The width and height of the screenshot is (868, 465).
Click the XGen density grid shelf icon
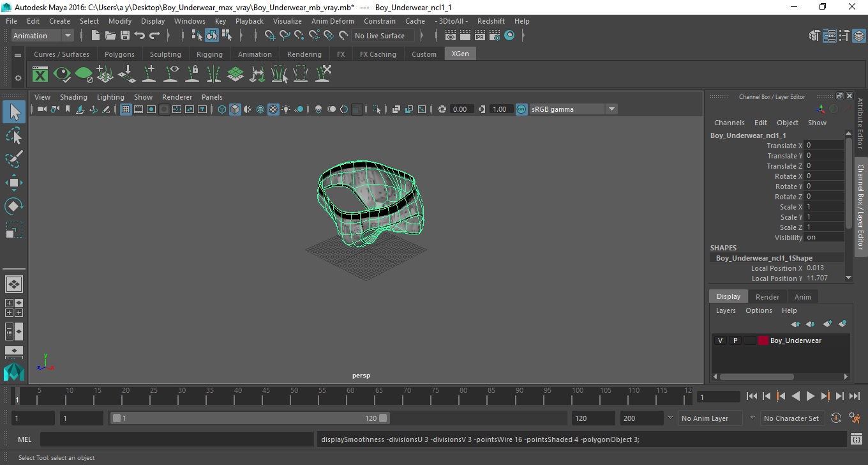236,74
